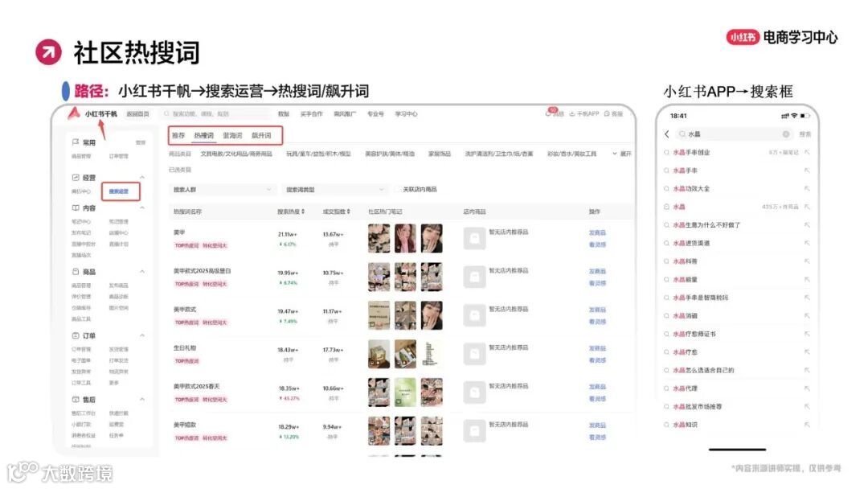Image resolution: width=868 pixels, height=489 pixels.
Task: Open second hot note thumbnail in 美甲款式 row
Action: click(405, 315)
